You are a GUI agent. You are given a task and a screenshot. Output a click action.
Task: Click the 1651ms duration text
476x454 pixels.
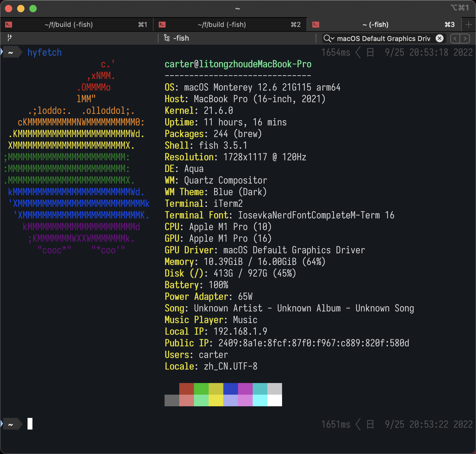336,424
